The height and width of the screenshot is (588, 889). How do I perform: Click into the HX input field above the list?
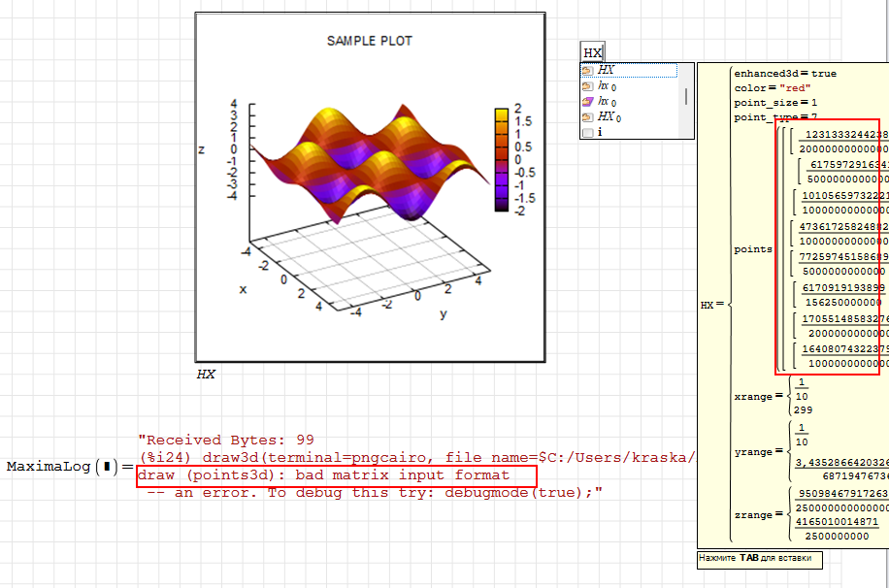pyautogui.click(x=592, y=52)
